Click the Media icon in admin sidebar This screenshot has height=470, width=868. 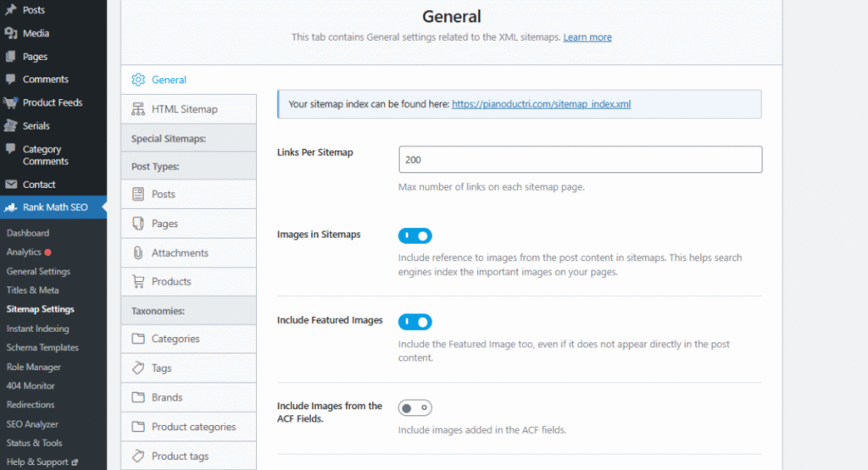(11, 34)
